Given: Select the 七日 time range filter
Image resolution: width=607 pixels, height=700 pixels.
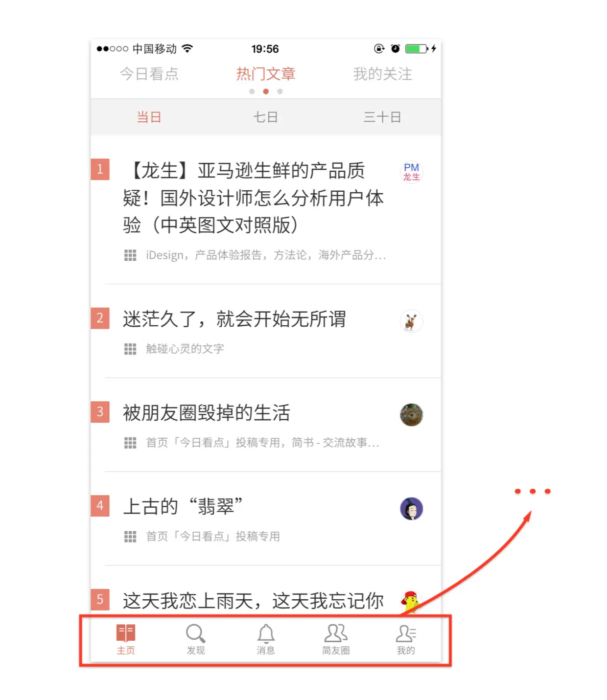Looking at the screenshot, I should click(x=265, y=117).
